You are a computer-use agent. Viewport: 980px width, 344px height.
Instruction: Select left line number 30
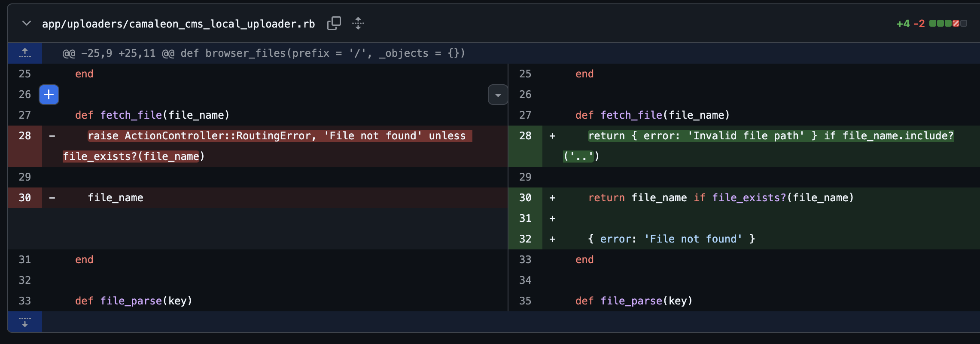click(x=25, y=198)
